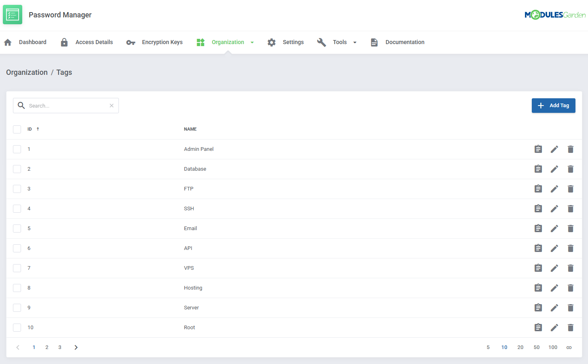The width and height of the screenshot is (588, 364).
Task: Clear the search field with X icon
Action: click(x=112, y=106)
